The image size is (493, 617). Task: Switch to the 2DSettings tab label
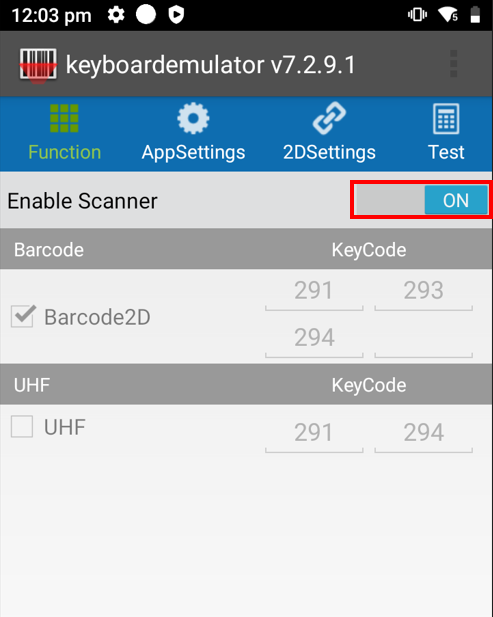329,152
